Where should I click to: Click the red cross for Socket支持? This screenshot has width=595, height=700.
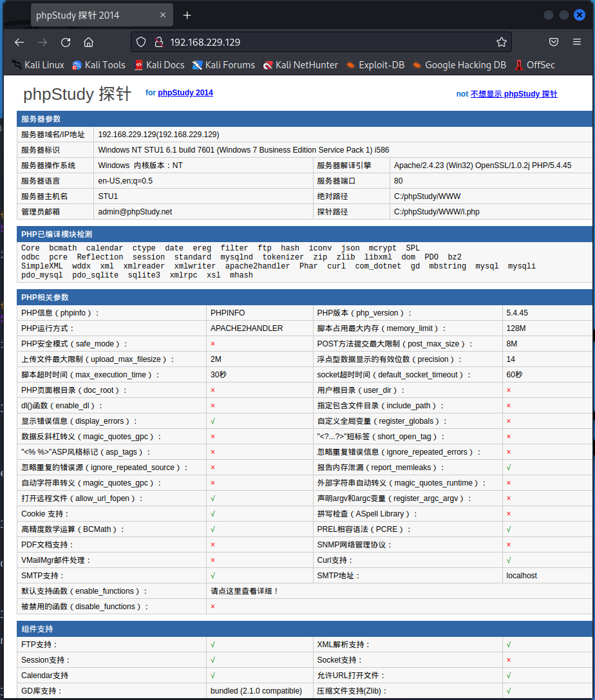tap(509, 660)
